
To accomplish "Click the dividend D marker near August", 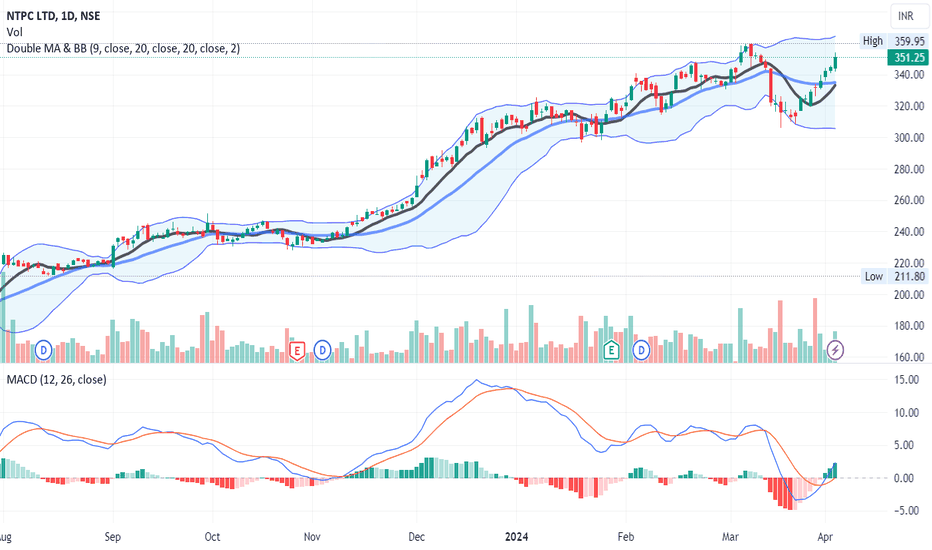I will click(x=43, y=350).
